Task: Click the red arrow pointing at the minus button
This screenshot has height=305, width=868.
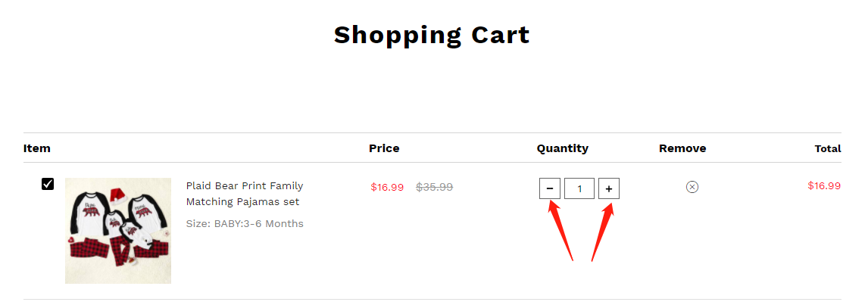Action: pos(560,230)
